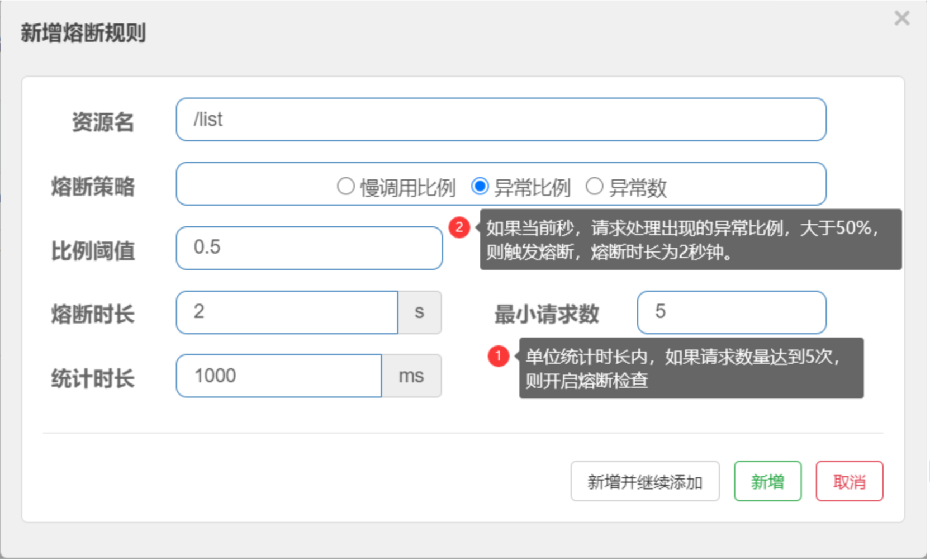Image resolution: width=930 pixels, height=560 pixels.
Task: Click the dialog title 新增熔断规则
Action: click(x=83, y=33)
